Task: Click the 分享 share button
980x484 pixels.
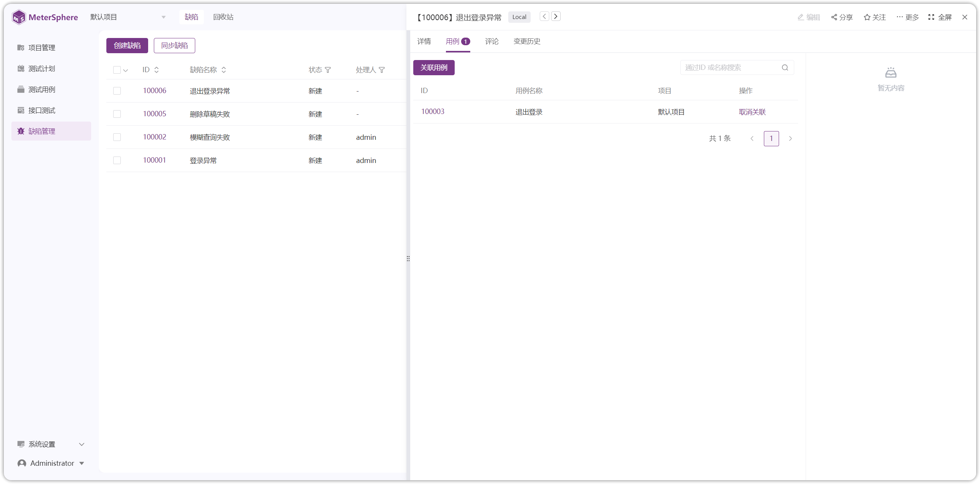Action: click(841, 17)
